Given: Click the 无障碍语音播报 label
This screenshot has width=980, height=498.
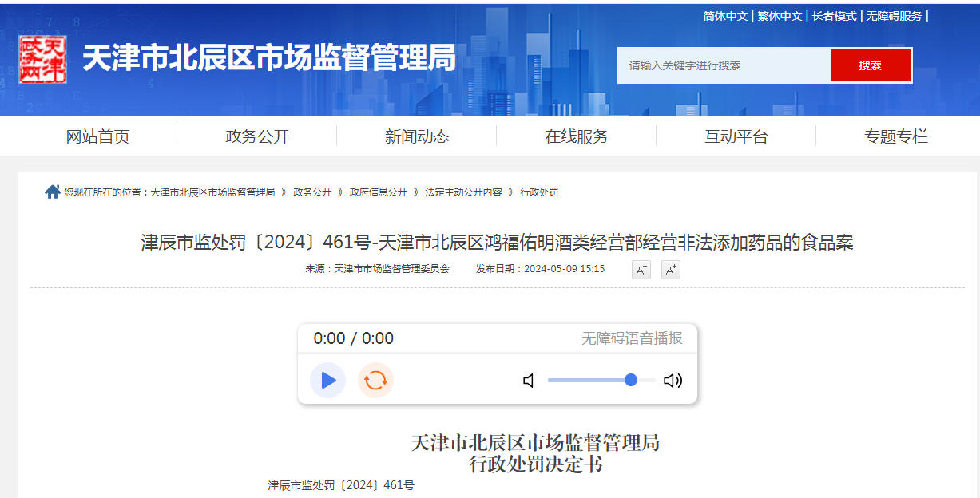Looking at the screenshot, I should (x=632, y=338).
